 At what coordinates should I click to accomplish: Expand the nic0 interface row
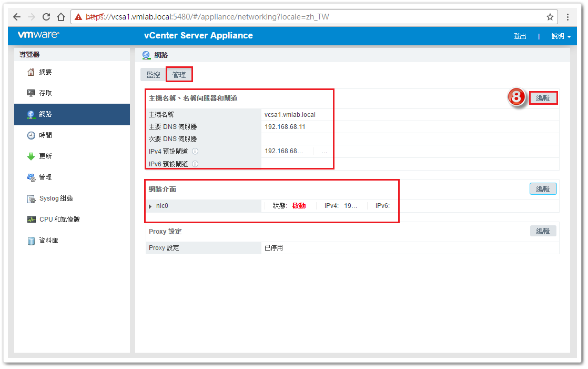(x=150, y=206)
